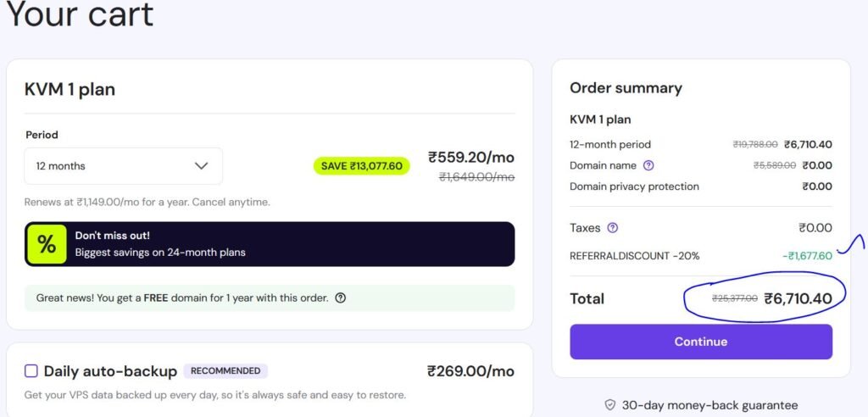This screenshot has width=868, height=417.
Task: Click the ₹559.20/mo plan price
Action: point(470,157)
